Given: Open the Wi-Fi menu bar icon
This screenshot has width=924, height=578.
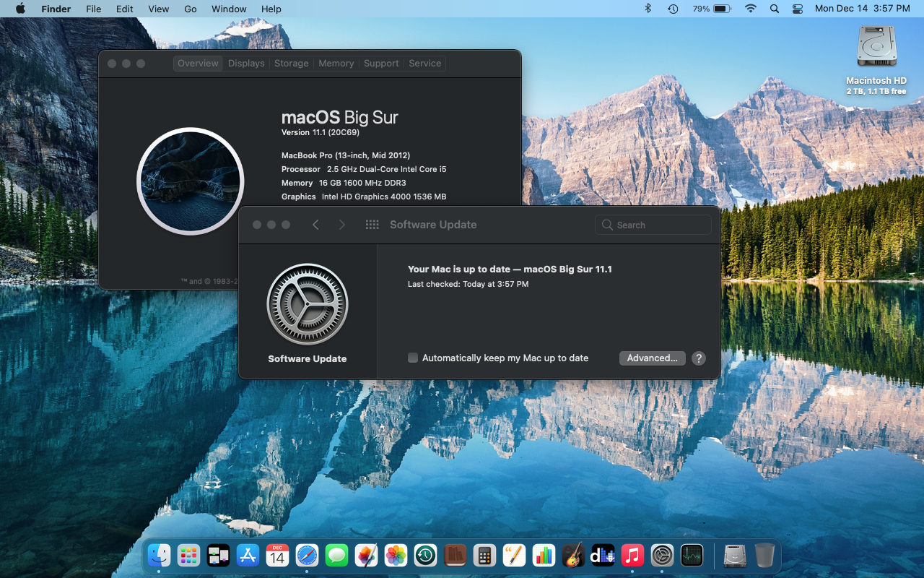Looking at the screenshot, I should 751,9.
